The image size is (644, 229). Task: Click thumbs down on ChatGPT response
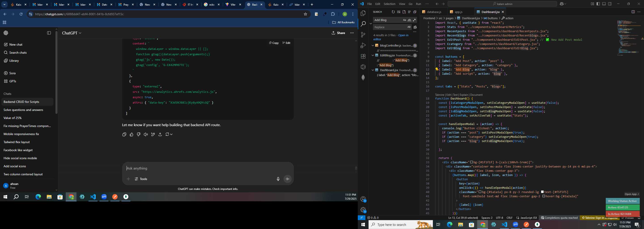[x=139, y=134]
